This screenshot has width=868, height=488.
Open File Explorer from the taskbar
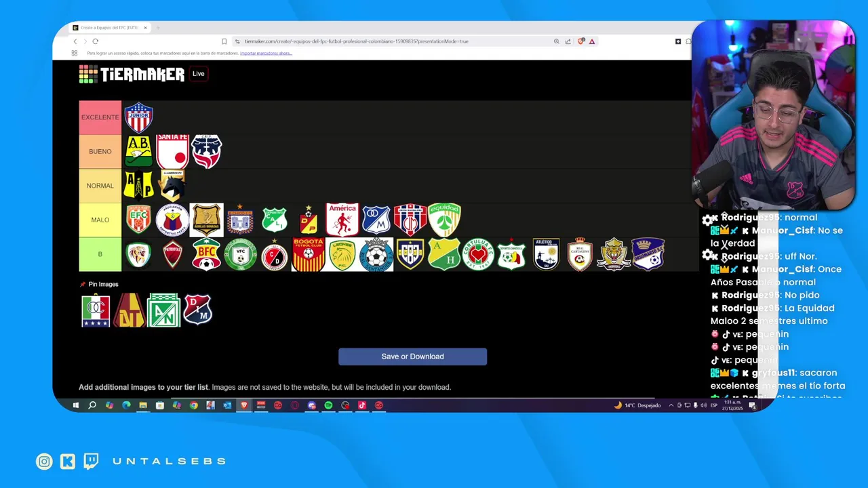click(x=143, y=405)
